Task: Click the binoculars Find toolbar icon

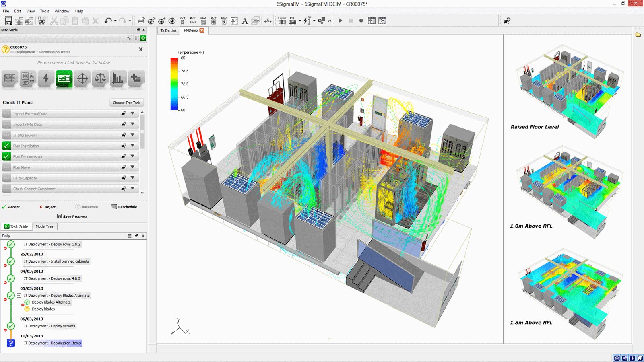Action: pyautogui.click(x=41, y=21)
